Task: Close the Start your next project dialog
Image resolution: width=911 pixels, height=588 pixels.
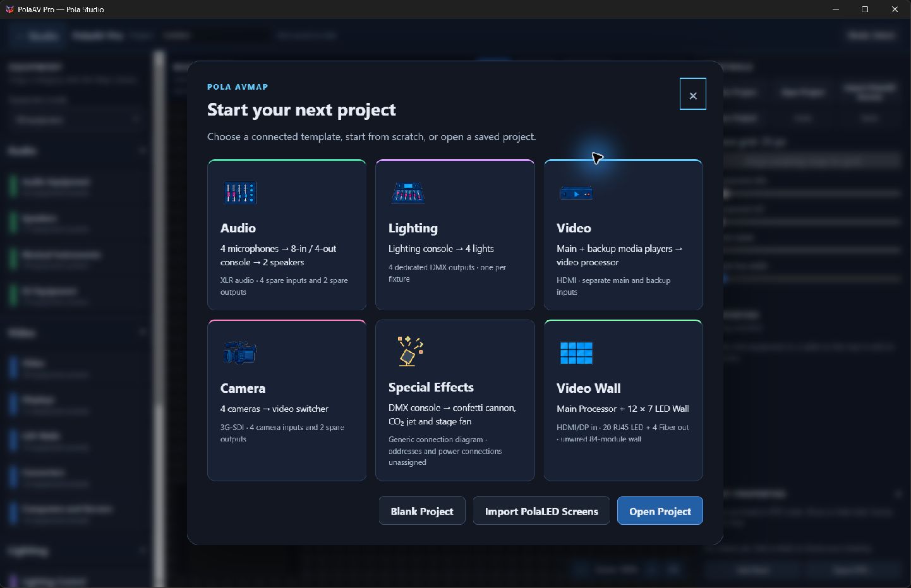Action: tap(693, 94)
